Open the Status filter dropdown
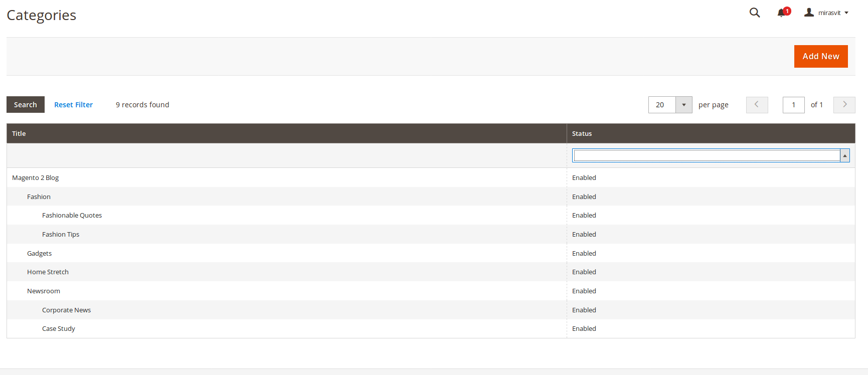Image resolution: width=868 pixels, height=375 pixels. [711, 156]
